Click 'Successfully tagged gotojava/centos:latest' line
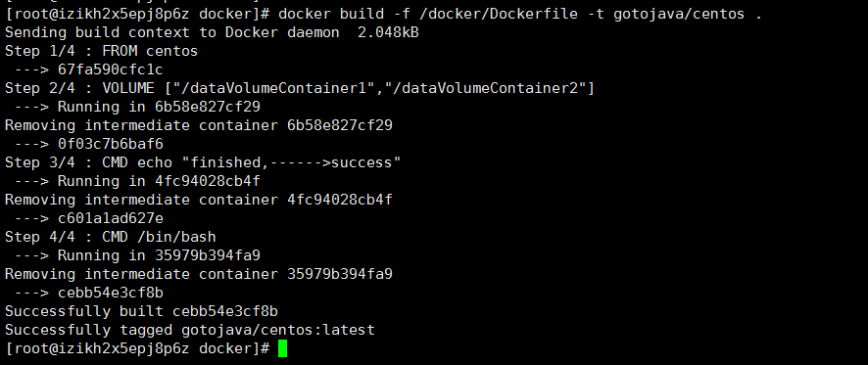 click(x=190, y=330)
